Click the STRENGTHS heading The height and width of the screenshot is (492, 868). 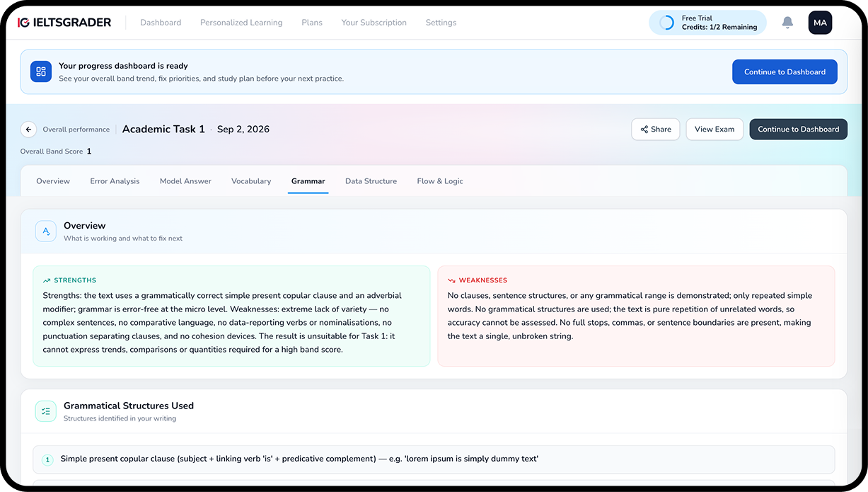[75, 280]
